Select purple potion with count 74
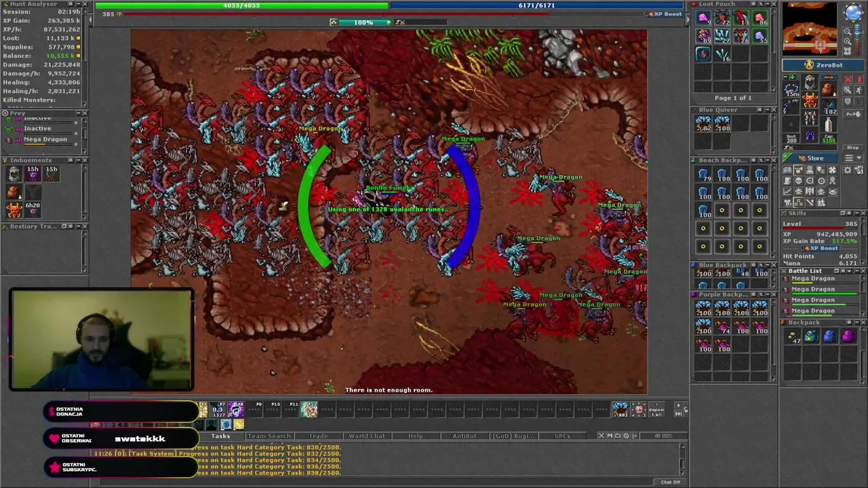 [722, 327]
